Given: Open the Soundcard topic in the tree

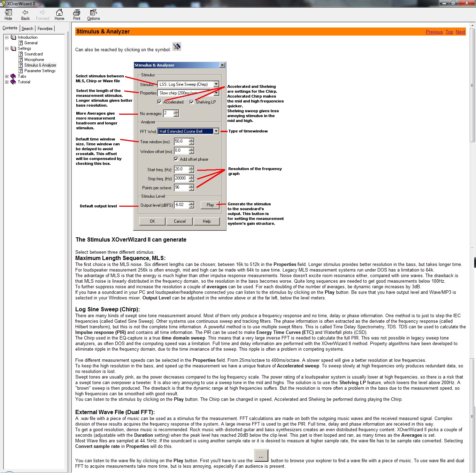Looking at the screenshot, I should point(33,54).
